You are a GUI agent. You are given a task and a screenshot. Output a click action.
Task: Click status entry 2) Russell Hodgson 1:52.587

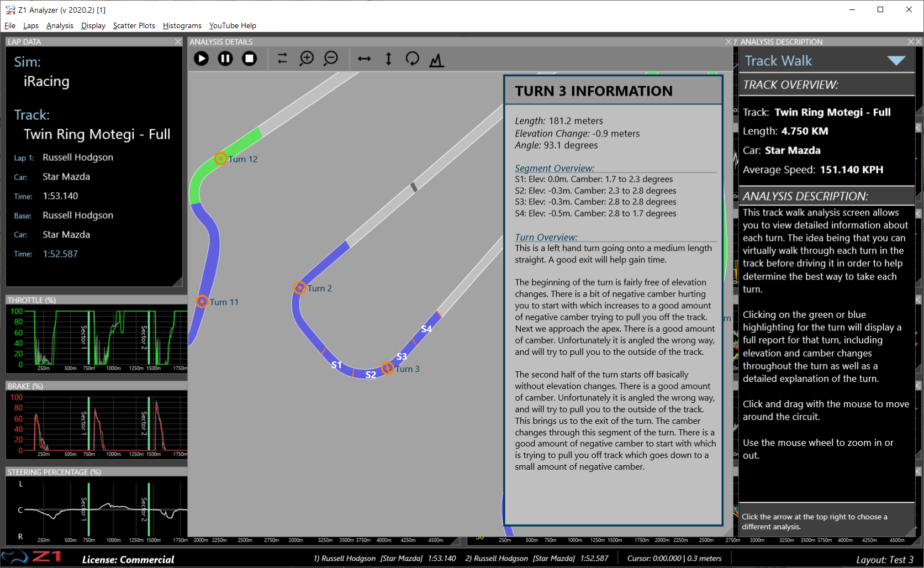536,558
